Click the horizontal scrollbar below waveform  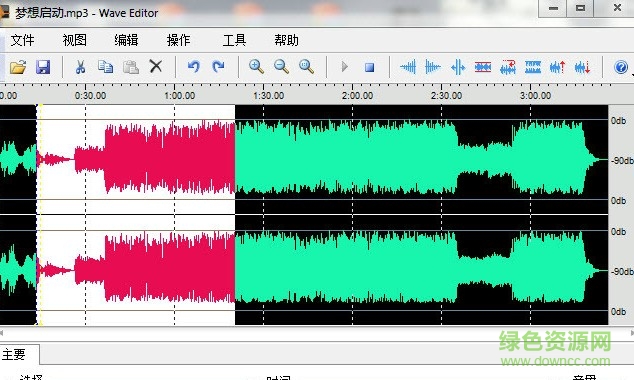[x=317, y=333]
